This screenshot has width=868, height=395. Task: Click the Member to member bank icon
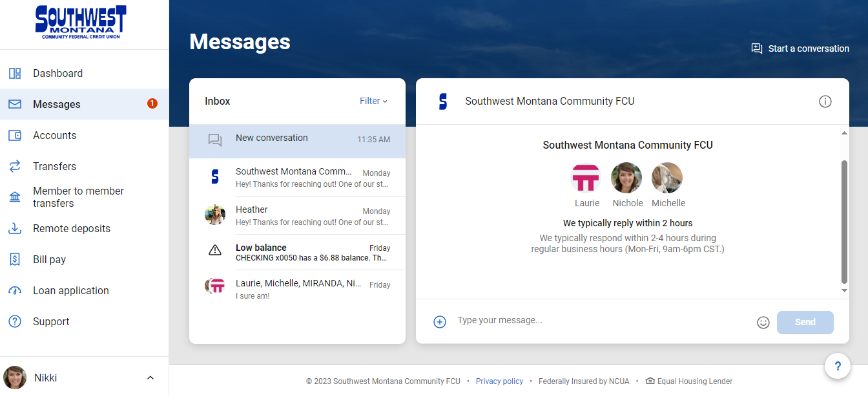point(15,197)
